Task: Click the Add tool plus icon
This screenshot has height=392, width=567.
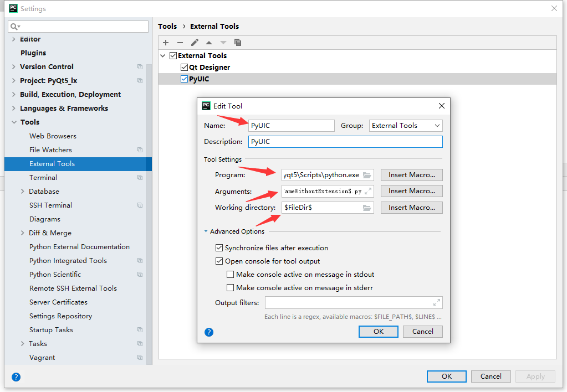Action: click(166, 43)
